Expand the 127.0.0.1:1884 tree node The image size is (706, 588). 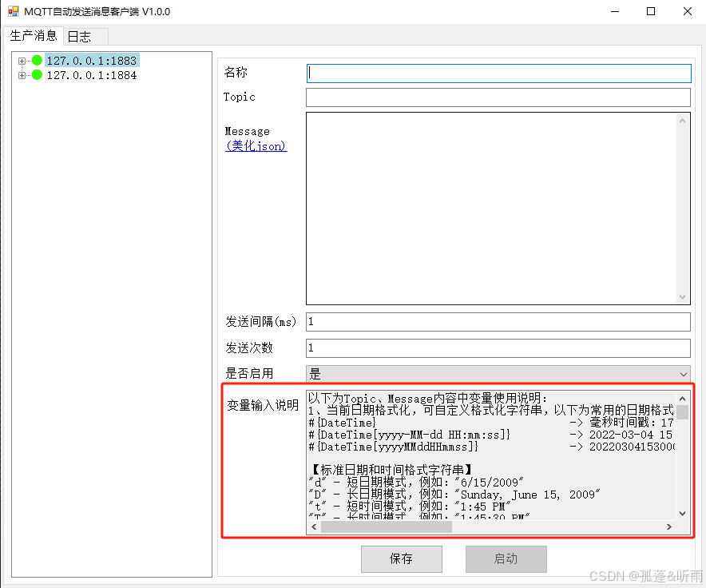point(22,75)
